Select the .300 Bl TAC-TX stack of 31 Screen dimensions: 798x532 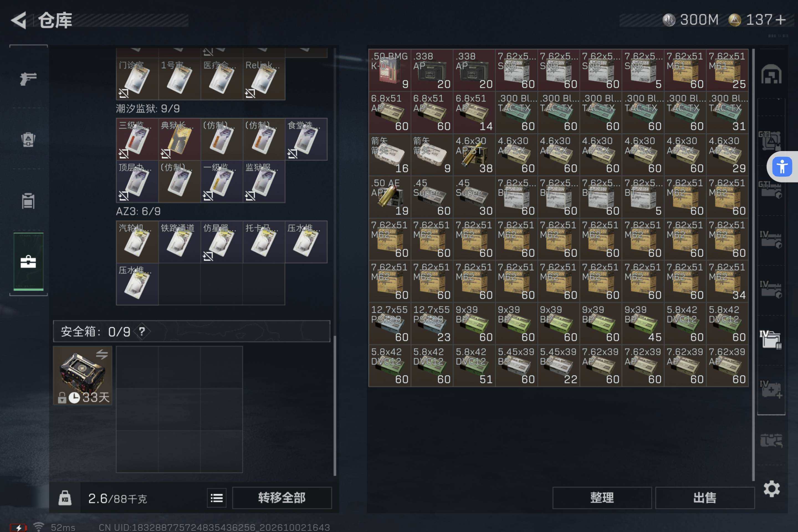727,112
